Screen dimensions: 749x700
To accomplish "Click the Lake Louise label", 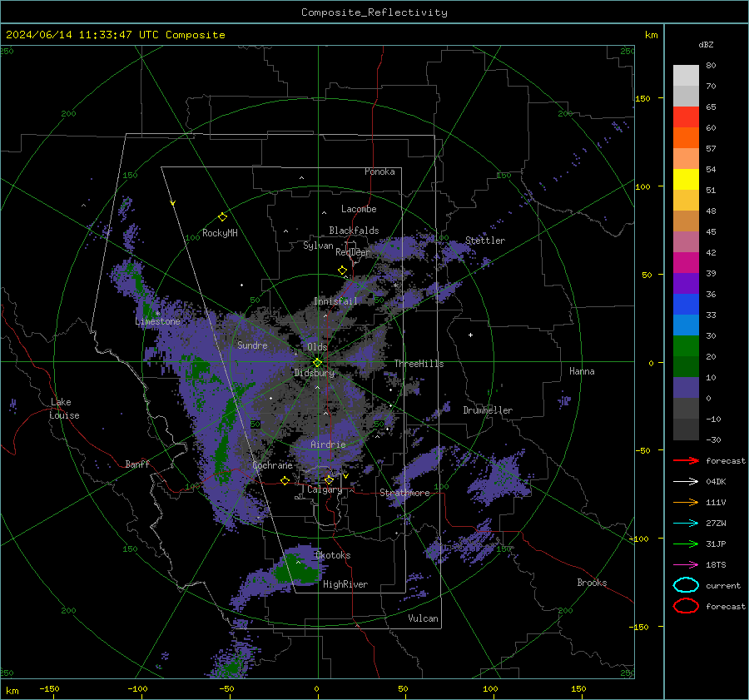I will click(64, 409).
